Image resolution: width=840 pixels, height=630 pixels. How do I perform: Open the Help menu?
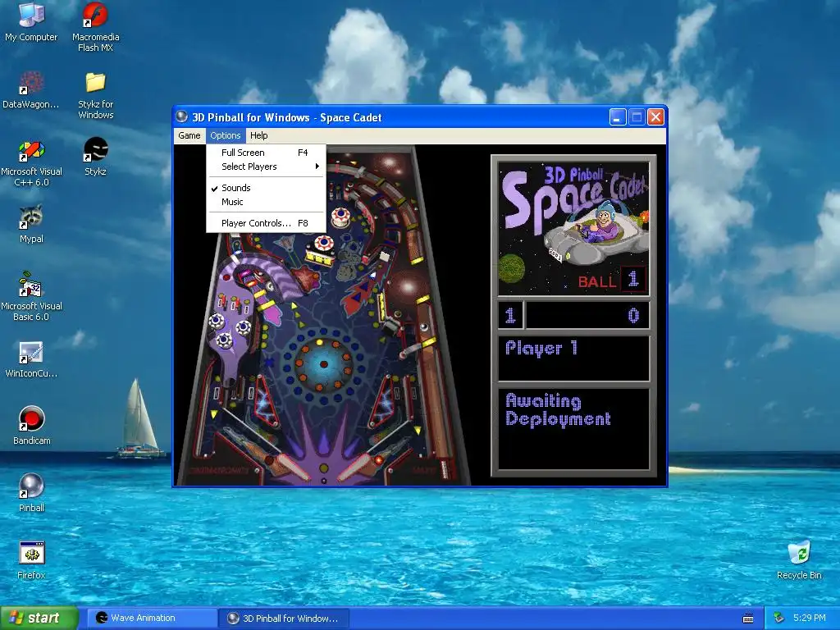[258, 135]
